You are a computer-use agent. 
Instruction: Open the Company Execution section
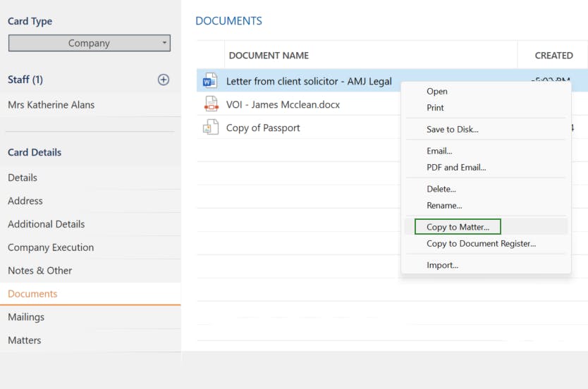pyautogui.click(x=51, y=247)
